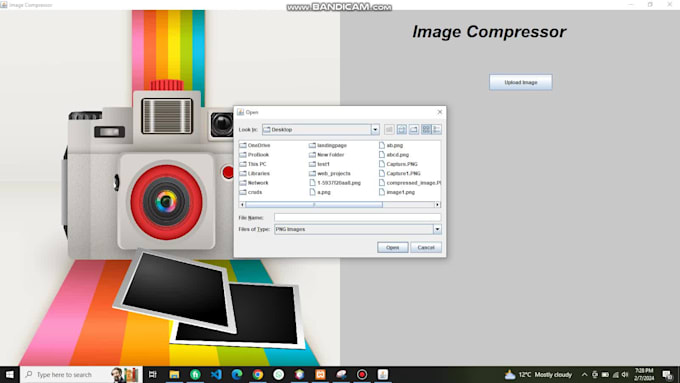The image size is (680, 383).
Task: Select the ab.png file
Action: coord(391,145)
